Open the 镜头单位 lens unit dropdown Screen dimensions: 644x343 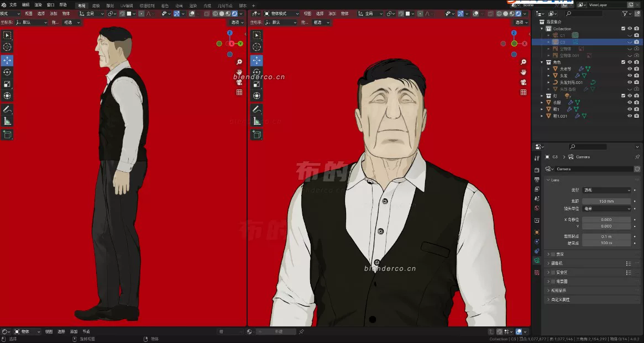point(606,208)
